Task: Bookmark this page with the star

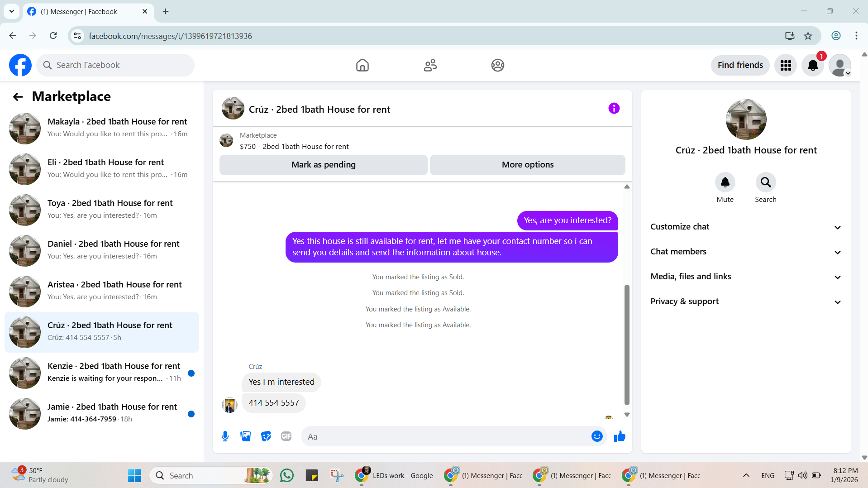Action: pos(808,36)
